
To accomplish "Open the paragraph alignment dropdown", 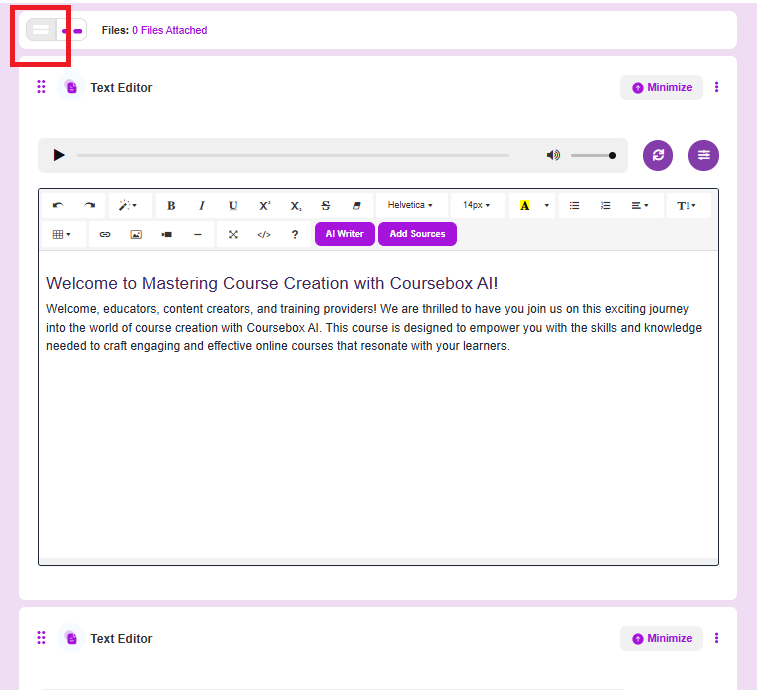I will pos(640,206).
